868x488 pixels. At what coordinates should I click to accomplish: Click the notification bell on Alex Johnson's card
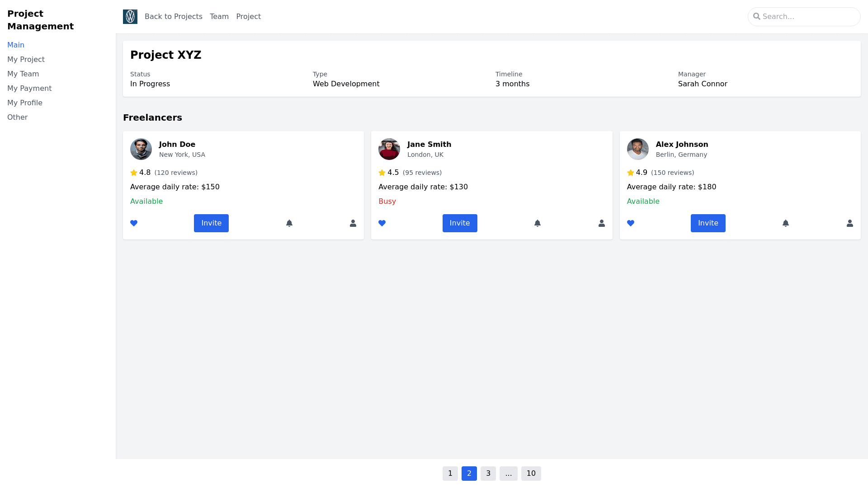786,223
